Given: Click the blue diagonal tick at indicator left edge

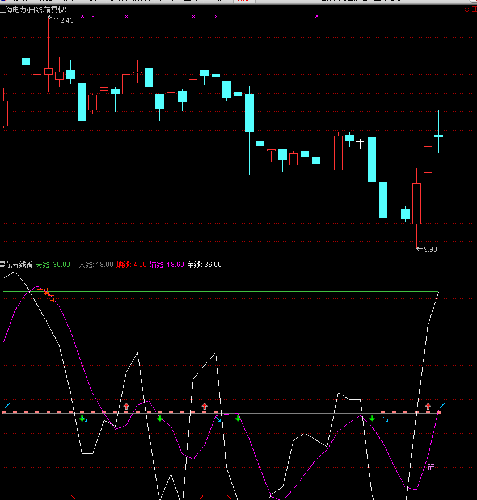Looking at the screenshot, I should point(7,406).
